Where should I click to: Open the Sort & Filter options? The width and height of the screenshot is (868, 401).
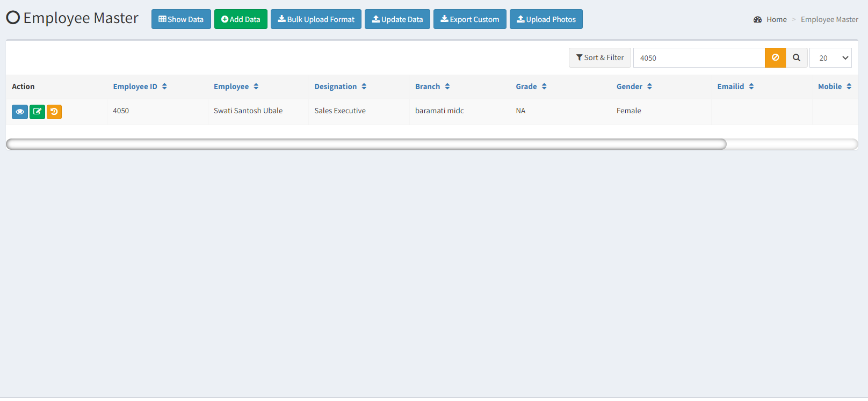pos(599,57)
